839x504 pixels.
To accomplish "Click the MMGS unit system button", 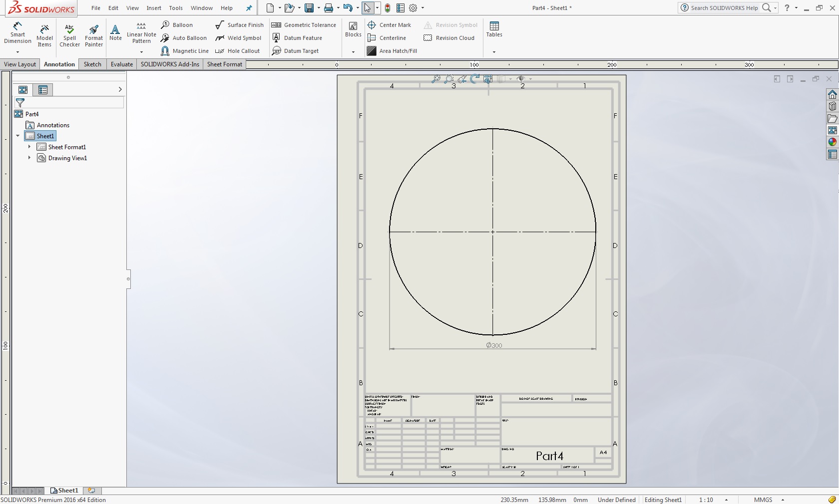I will click(763, 500).
